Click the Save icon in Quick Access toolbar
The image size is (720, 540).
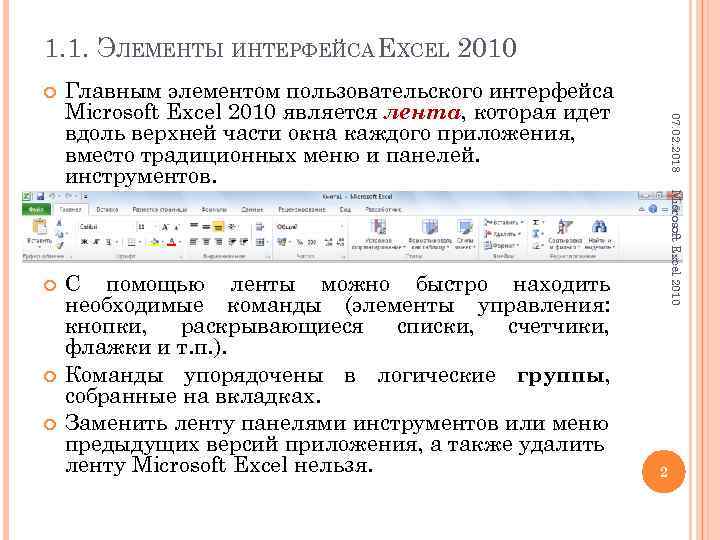pyautogui.click(x=40, y=197)
